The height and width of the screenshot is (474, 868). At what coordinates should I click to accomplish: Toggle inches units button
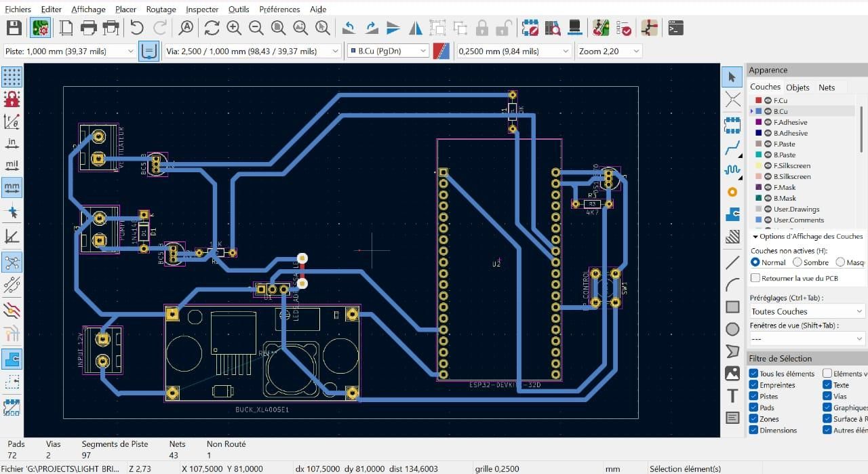click(x=12, y=143)
